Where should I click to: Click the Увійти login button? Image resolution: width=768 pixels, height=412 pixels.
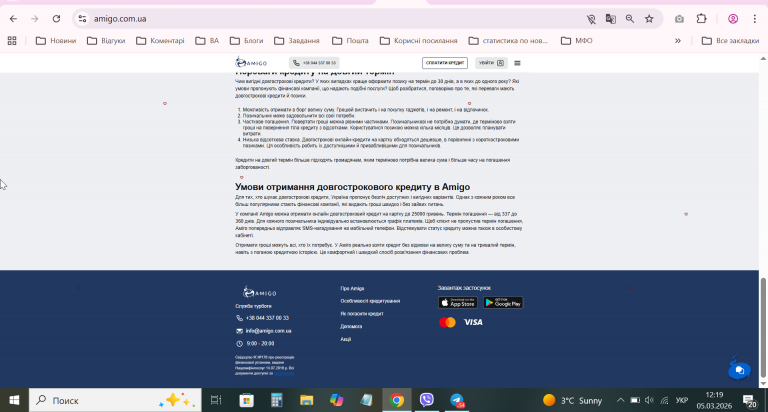[x=491, y=63]
